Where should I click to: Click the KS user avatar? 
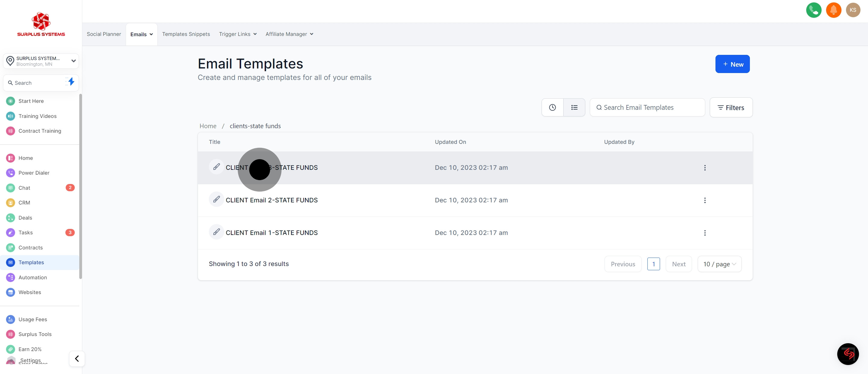pos(853,10)
